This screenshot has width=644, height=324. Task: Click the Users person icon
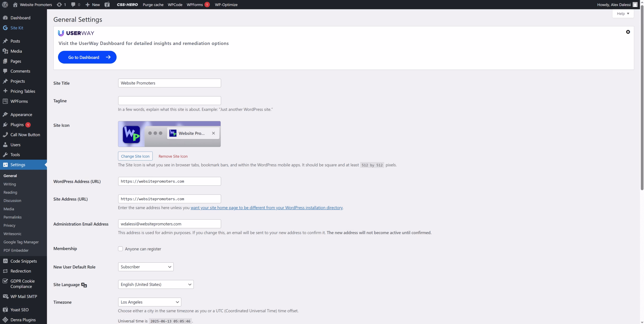(5, 145)
